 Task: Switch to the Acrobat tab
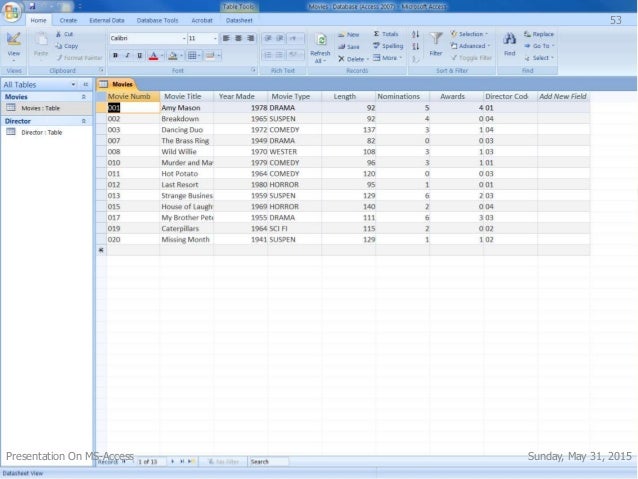pos(202,20)
